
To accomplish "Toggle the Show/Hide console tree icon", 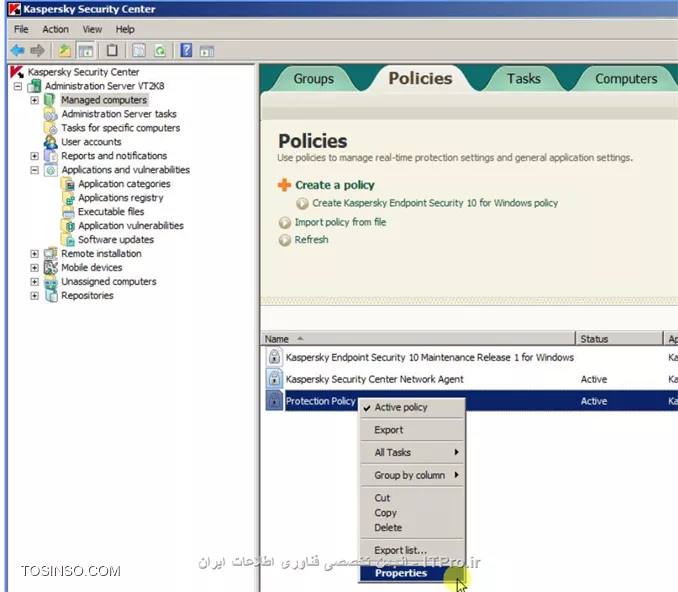I will tap(86, 51).
